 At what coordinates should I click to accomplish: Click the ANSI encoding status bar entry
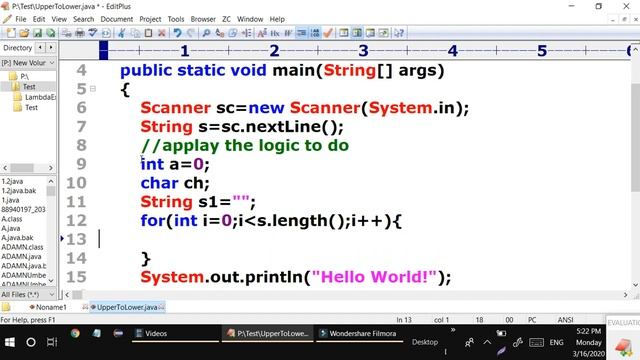click(565, 320)
